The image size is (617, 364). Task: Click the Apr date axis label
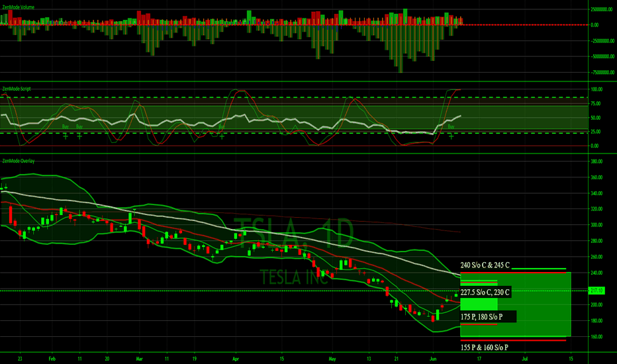pyautogui.click(x=236, y=359)
